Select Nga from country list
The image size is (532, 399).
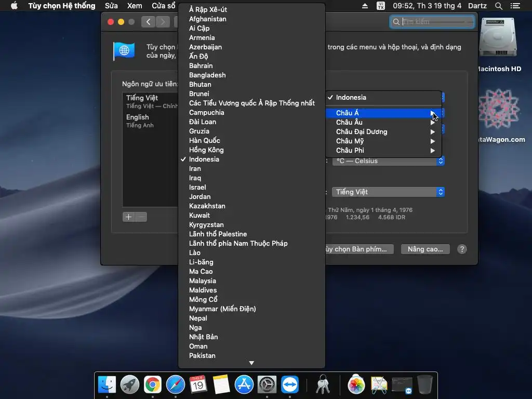[x=251, y=328]
